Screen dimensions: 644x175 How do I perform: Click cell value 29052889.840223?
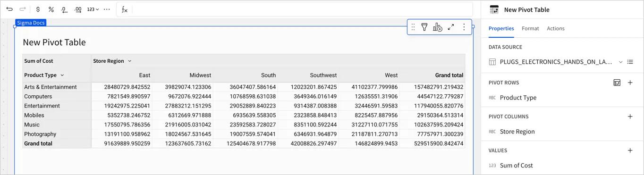click(246, 106)
